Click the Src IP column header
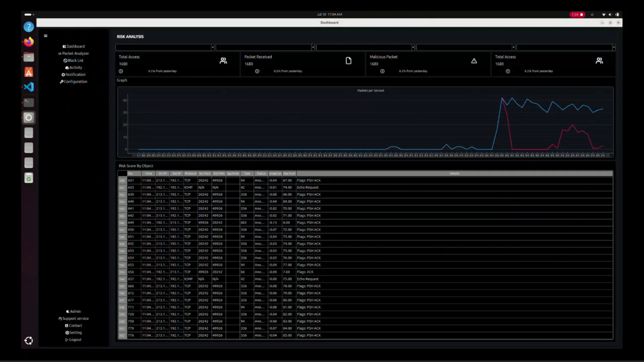 (162, 174)
